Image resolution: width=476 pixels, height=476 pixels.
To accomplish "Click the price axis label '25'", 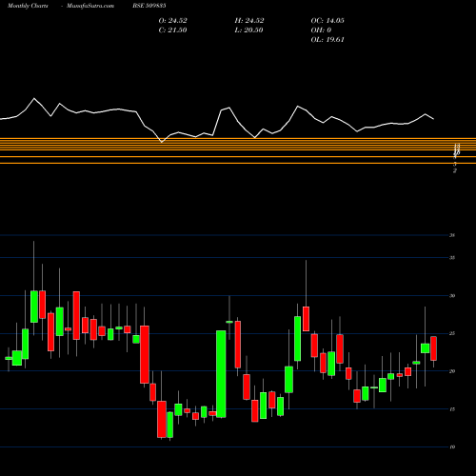I will tap(452, 333).
